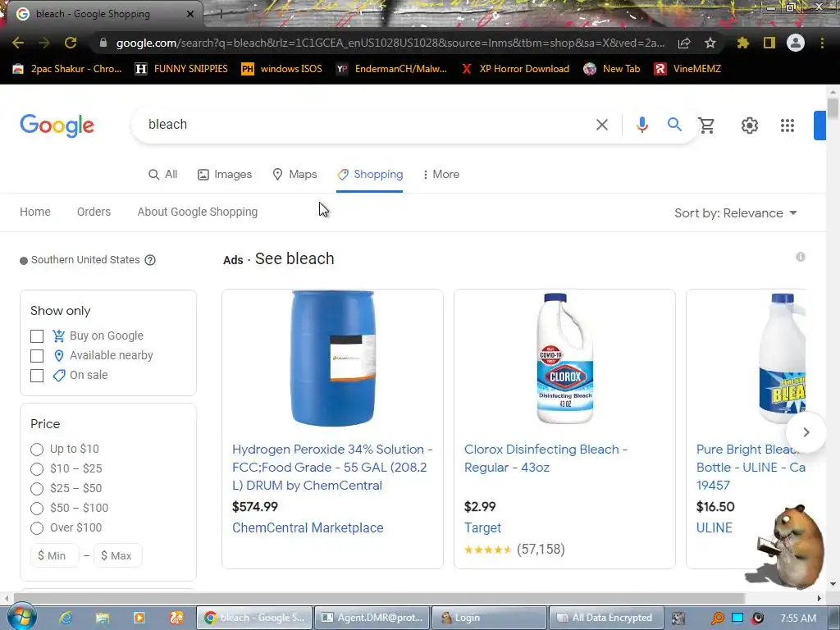The image size is (840, 630).
Task: Open the Chrome three-dot menu
Action: [822, 43]
